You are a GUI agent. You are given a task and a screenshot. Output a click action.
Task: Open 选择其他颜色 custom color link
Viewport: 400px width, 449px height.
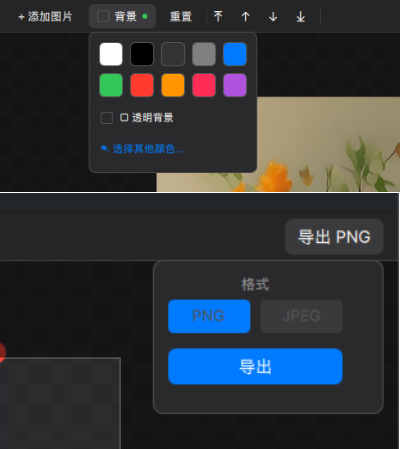point(142,149)
